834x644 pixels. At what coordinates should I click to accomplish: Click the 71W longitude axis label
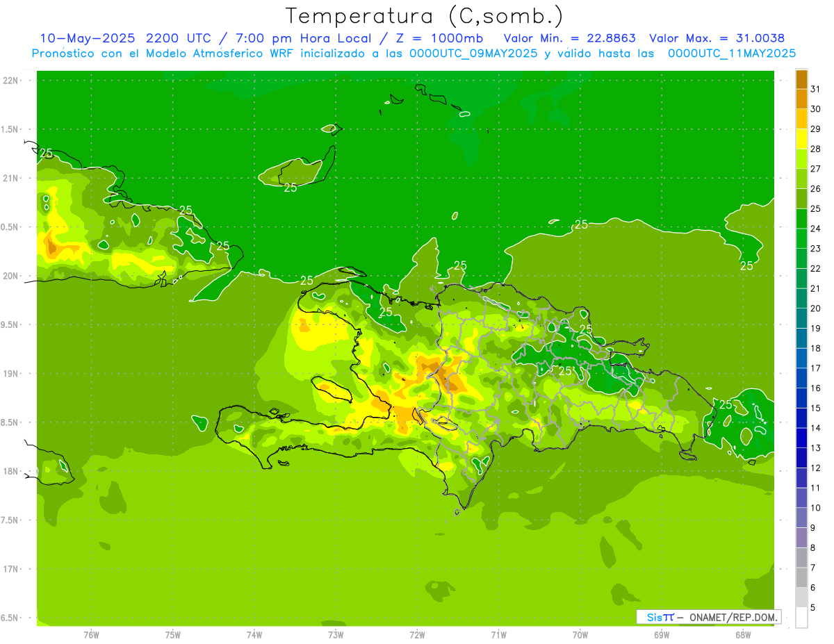pos(498,635)
